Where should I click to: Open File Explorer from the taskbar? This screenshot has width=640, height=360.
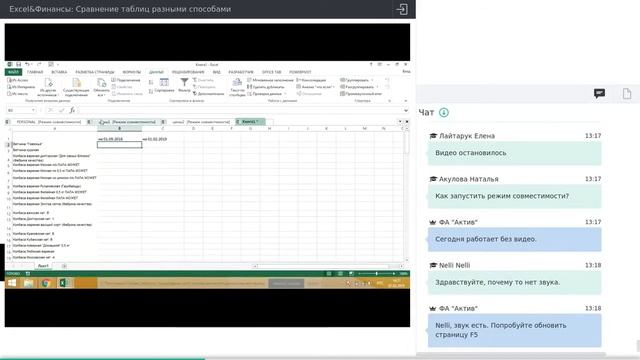(29, 283)
